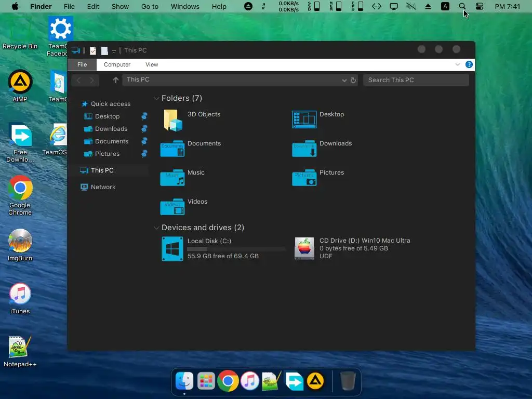
Task: Select Google Chrome desktop shortcut
Action: tap(20, 195)
